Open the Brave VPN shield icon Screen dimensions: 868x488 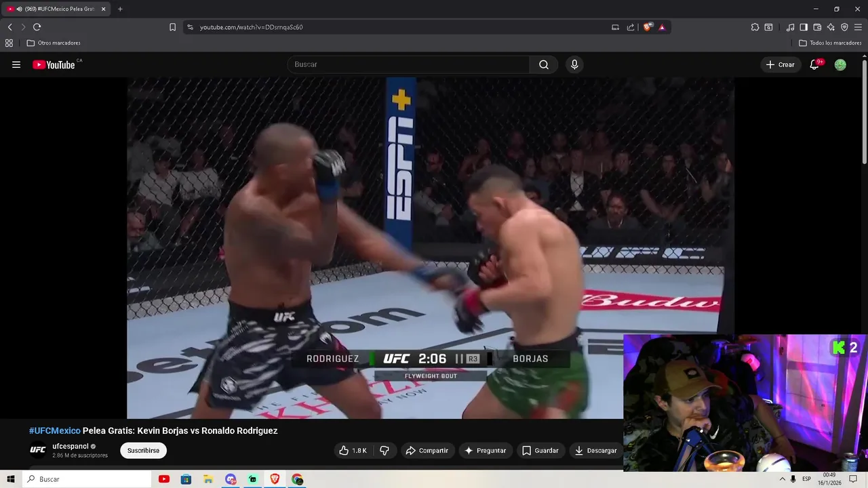click(x=844, y=27)
